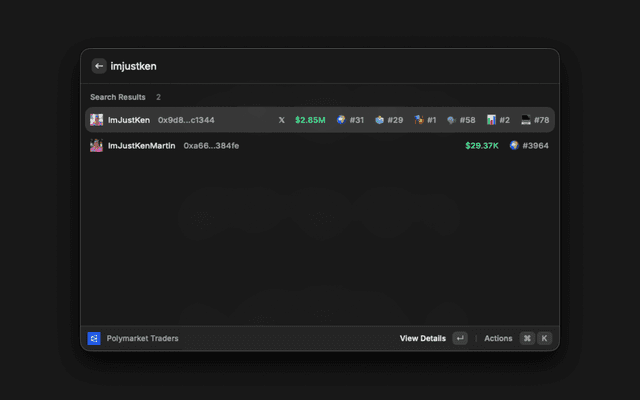Screen dimensions: 640x400
Task: Click the category icon next to #1
Action: [x=420, y=120]
